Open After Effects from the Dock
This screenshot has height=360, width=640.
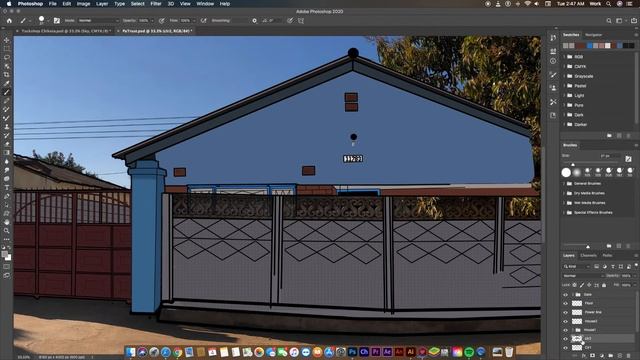pos(387,351)
